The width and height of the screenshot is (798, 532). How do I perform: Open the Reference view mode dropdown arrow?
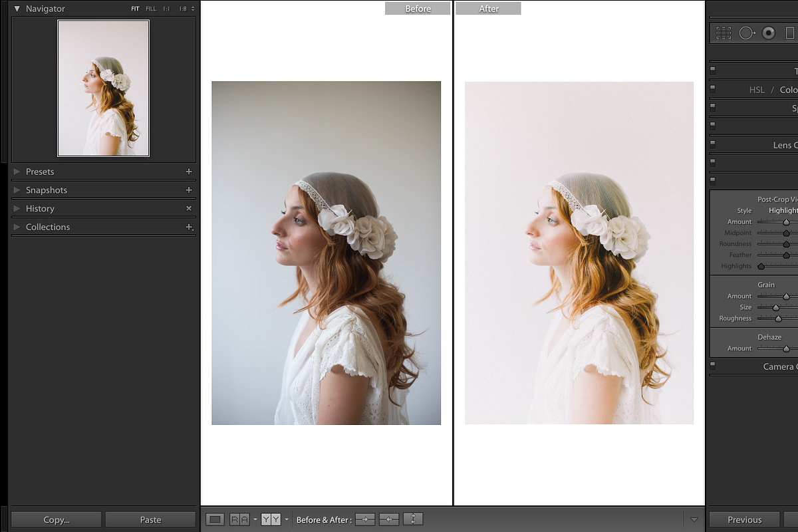click(x=255, y=519)
